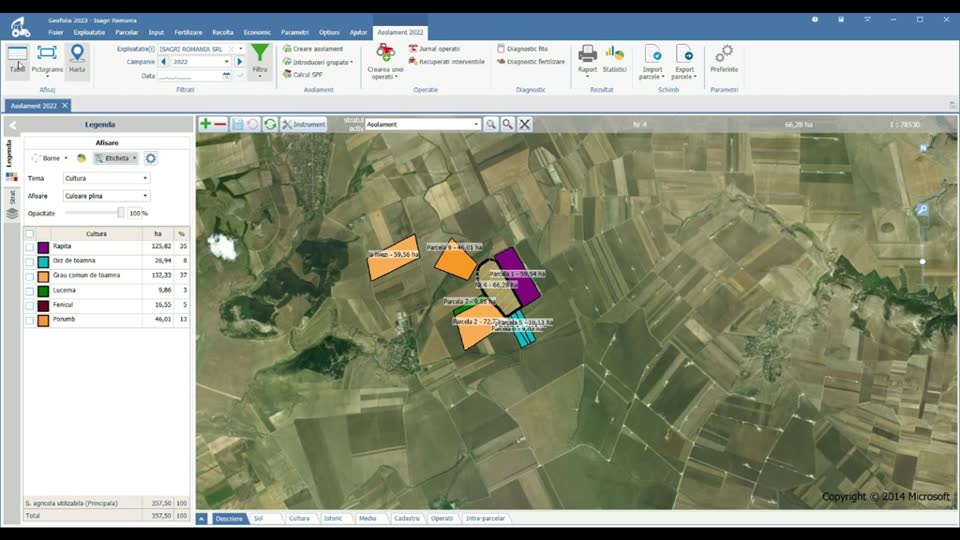Open the Tema Cultura dropdown
This screenshot has height=540, width=960.
[x=107, y=178]
